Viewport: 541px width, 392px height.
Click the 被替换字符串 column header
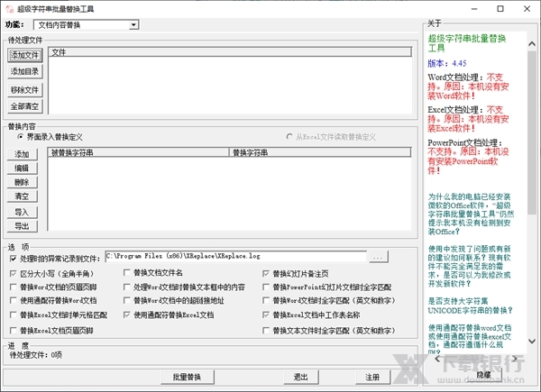pyautogui.click(x=139, y=152)
